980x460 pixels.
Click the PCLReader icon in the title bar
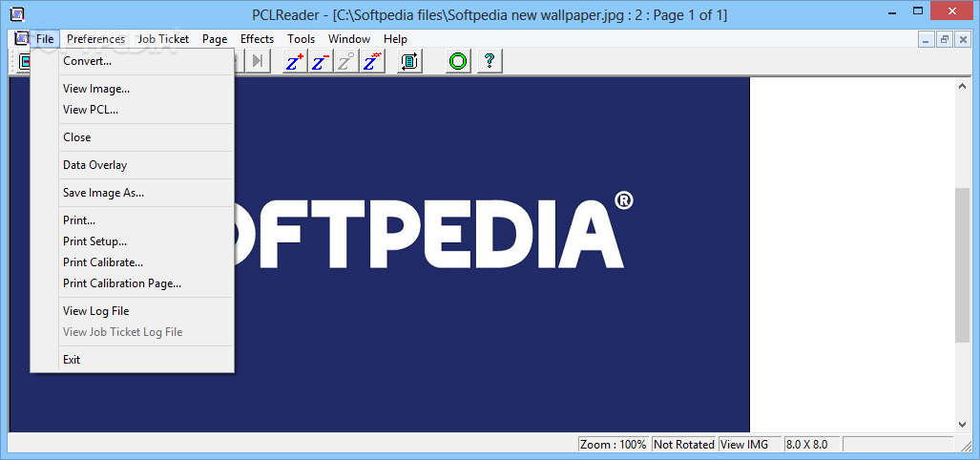[17, 12]
